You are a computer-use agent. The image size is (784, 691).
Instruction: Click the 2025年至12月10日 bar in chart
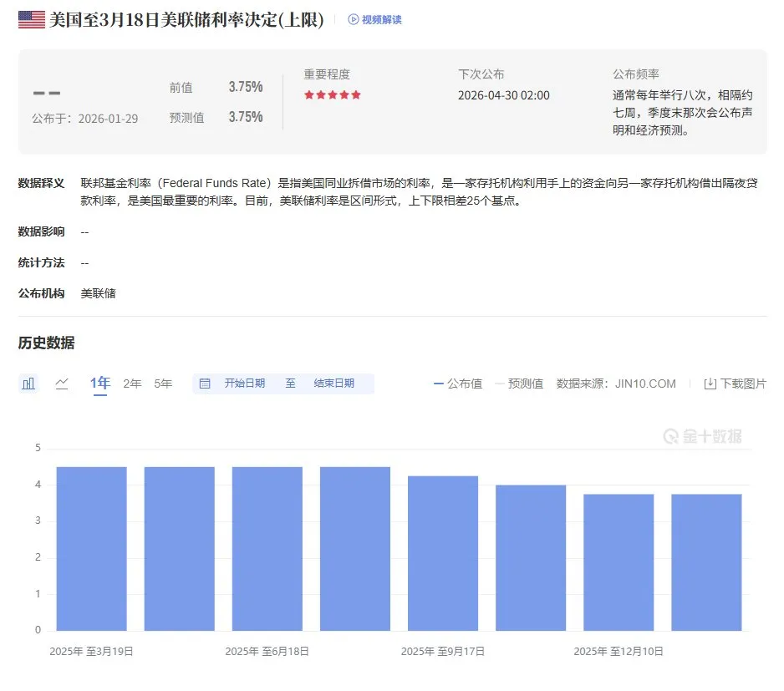pyautogui.click(x=619, y=562)
